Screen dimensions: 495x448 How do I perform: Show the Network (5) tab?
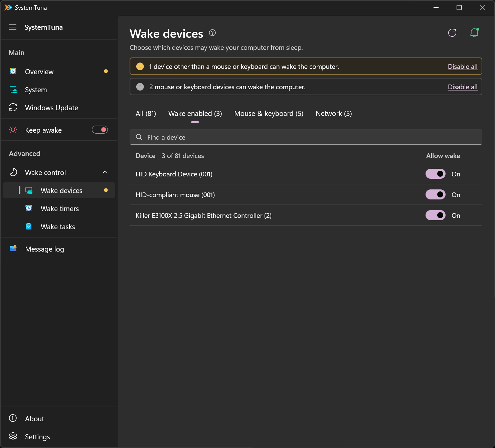[x=334, y=114]
